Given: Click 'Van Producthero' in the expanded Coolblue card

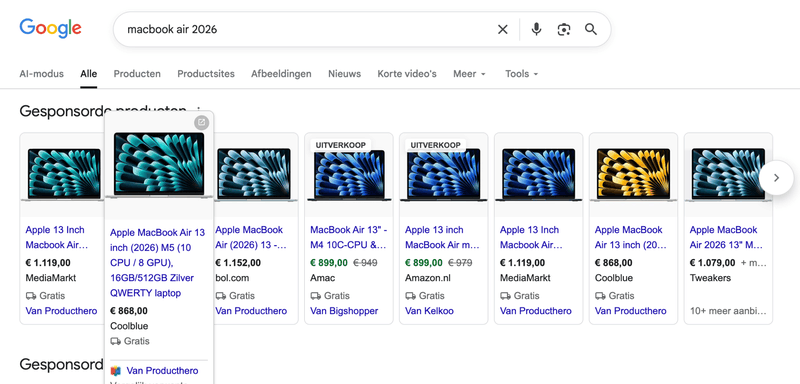Looking at the screenshot, I should click(162, 371).
